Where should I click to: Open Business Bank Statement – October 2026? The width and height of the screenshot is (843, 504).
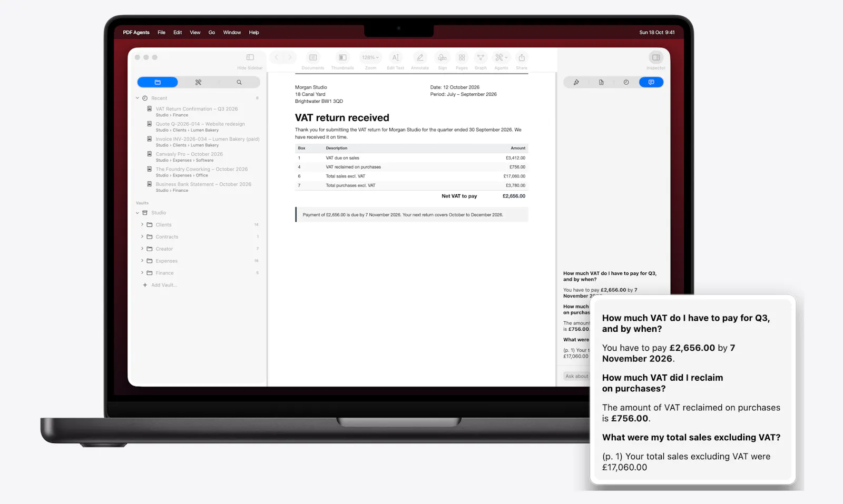[x=203, y=184]
